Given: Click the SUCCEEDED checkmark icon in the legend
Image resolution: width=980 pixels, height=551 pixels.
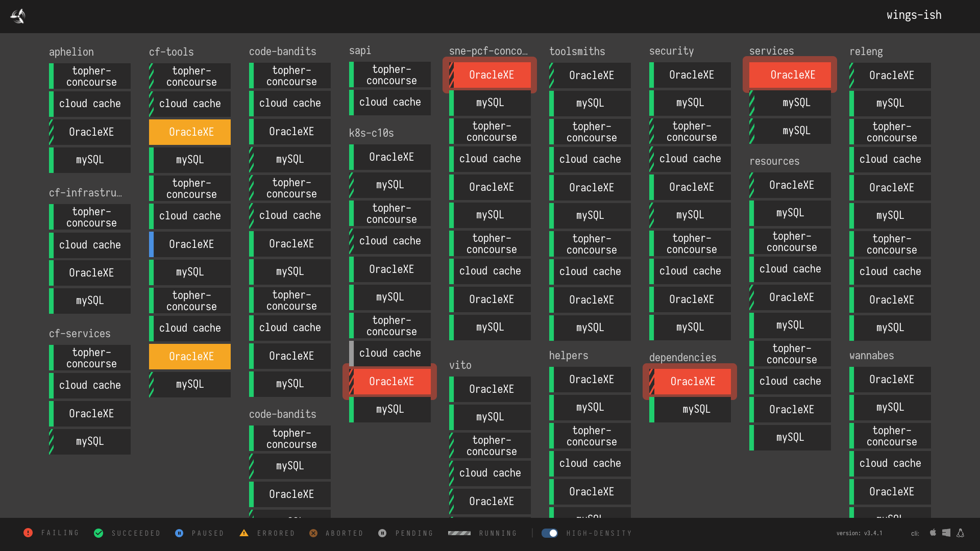Looking at the screenshot, I should 98,533.
